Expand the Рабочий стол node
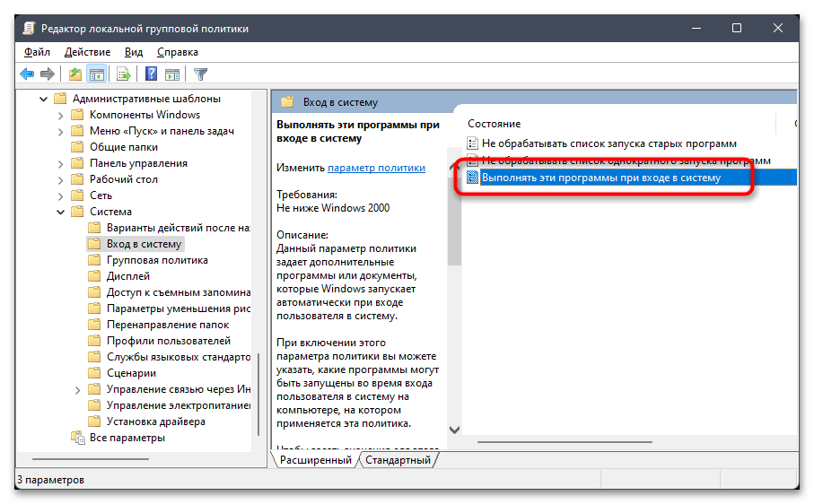 (61, 180)
